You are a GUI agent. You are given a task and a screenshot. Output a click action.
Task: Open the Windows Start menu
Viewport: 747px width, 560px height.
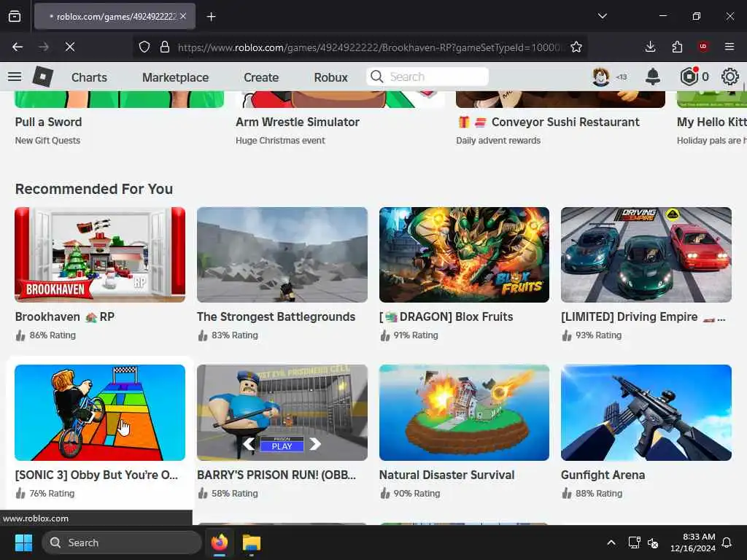pyautogui.click(x=23, y=542)
